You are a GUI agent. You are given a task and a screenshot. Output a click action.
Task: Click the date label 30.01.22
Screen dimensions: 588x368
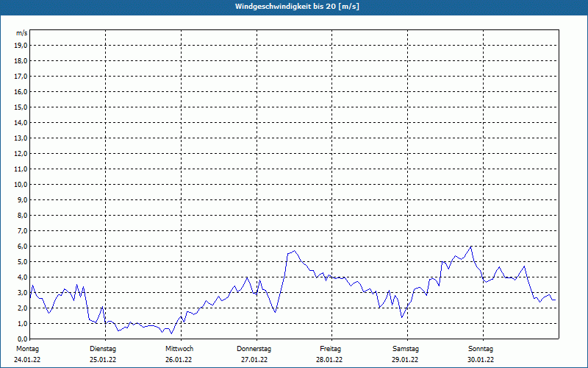[x=481, y=360]
